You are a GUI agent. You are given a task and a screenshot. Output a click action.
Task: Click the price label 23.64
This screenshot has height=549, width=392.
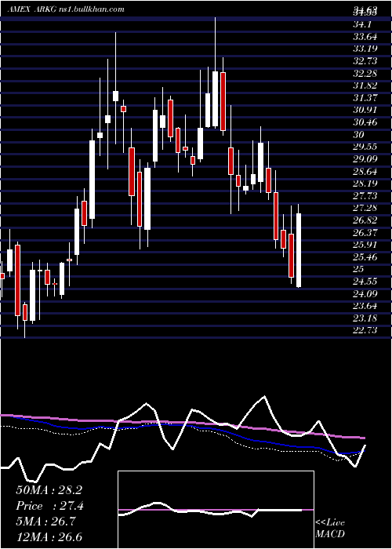[x=366, y=306]
